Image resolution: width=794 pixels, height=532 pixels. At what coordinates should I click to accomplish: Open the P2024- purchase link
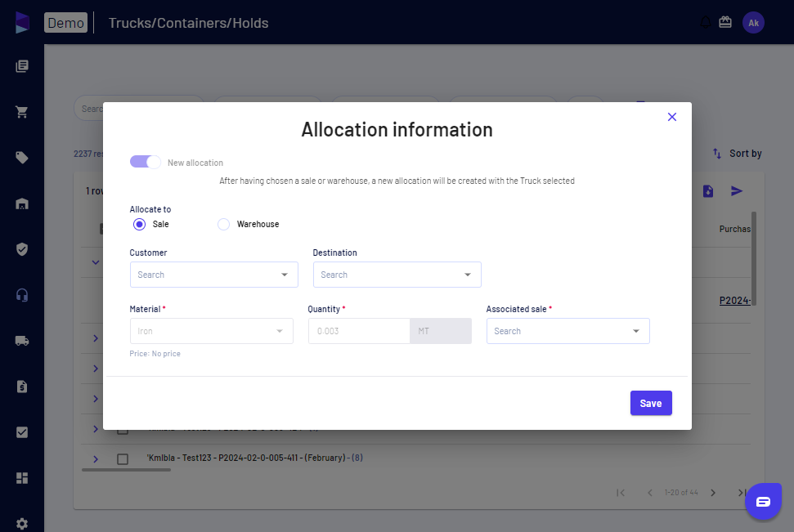735,301
